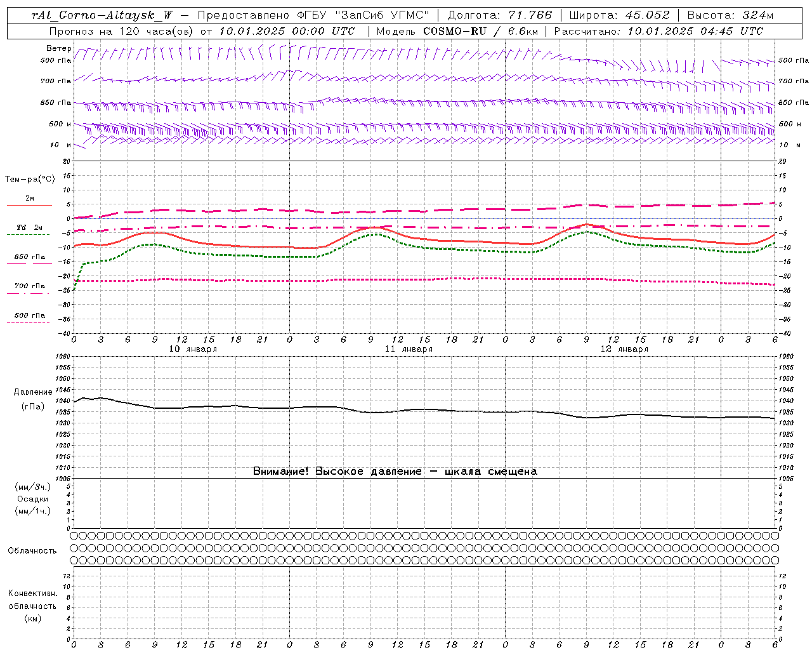Click the green dotted dew point curve

[x=424, y=248]
